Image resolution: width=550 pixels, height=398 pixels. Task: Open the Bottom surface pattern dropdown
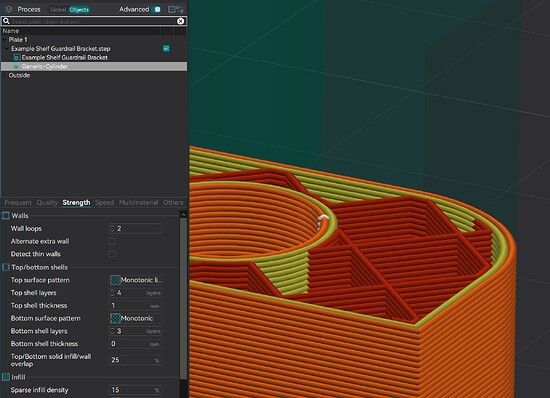136,318
